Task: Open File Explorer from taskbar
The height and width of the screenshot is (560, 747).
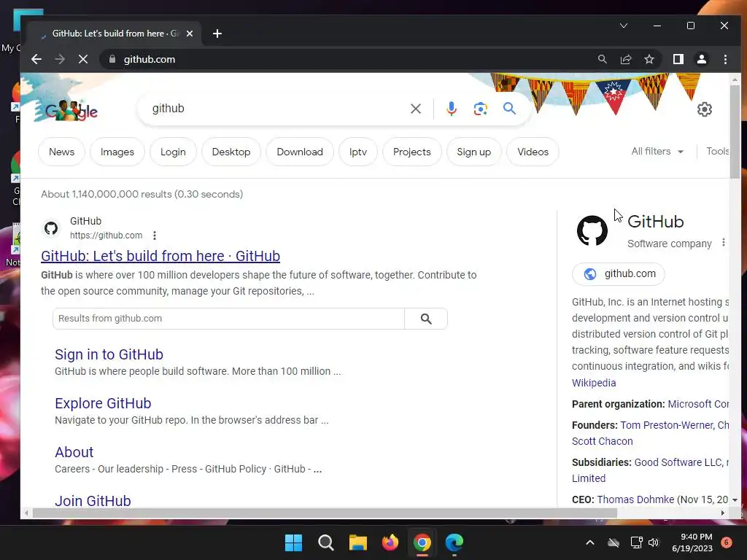Action: [x=357, y=542]
